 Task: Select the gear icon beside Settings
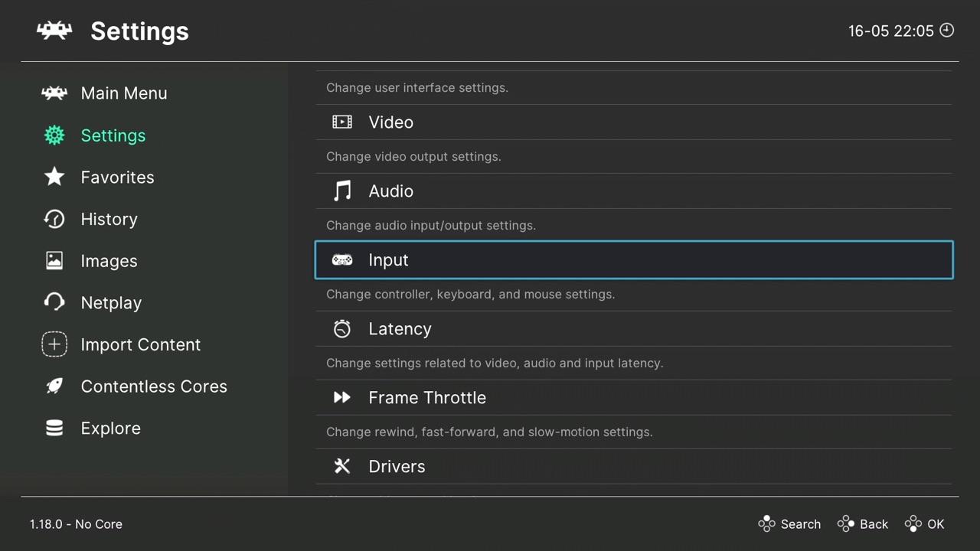tap(54, 135)
